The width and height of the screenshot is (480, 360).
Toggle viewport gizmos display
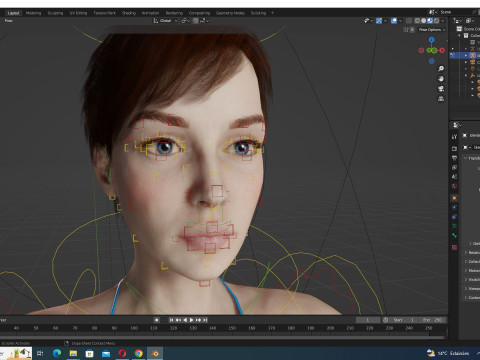pyautogui.click(x=379, y=21)
